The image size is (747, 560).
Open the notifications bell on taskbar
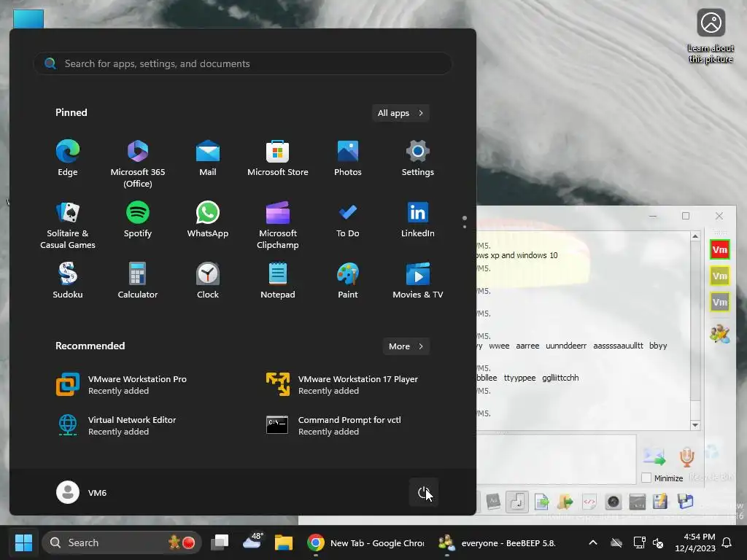coord(727,542)
